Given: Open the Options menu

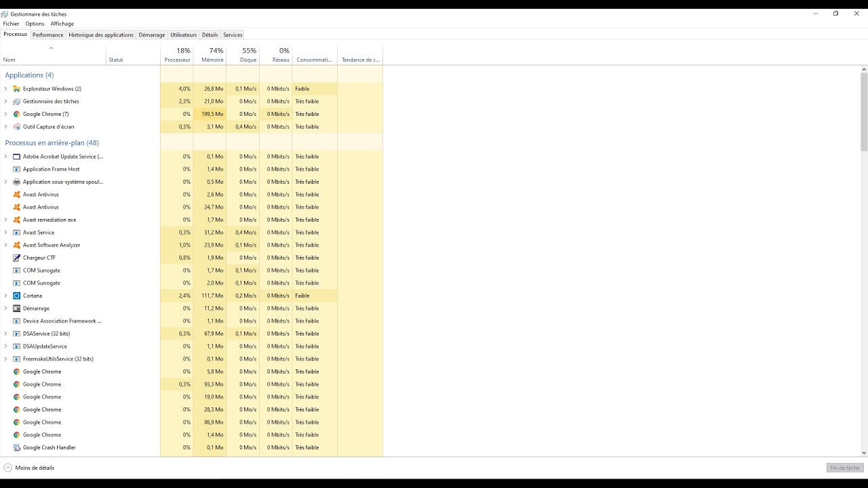Looking at the screenshot, I should click(35, 24).
